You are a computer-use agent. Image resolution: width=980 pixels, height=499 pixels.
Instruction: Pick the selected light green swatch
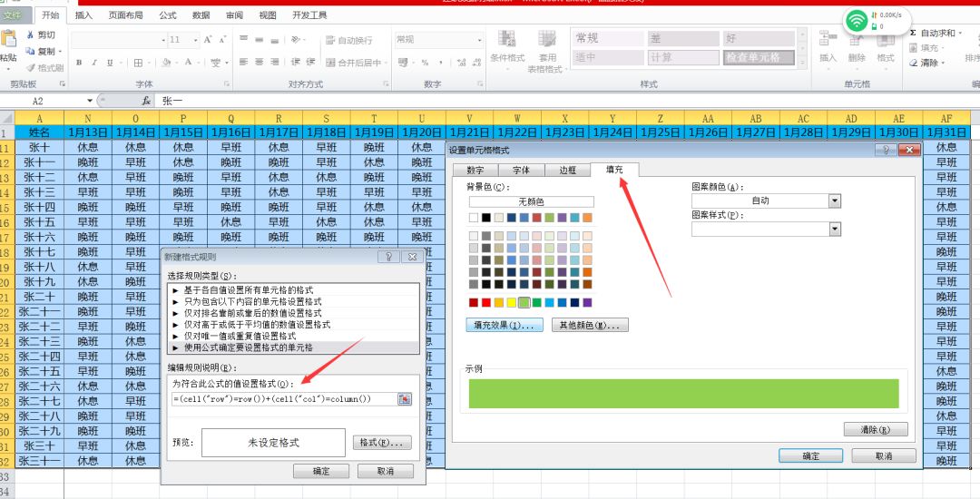(x=524, y=303)
